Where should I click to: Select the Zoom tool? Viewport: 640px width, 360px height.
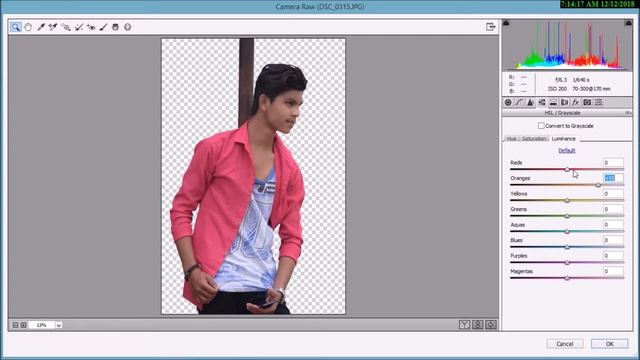pyautogui.click(x=16, y=27)
